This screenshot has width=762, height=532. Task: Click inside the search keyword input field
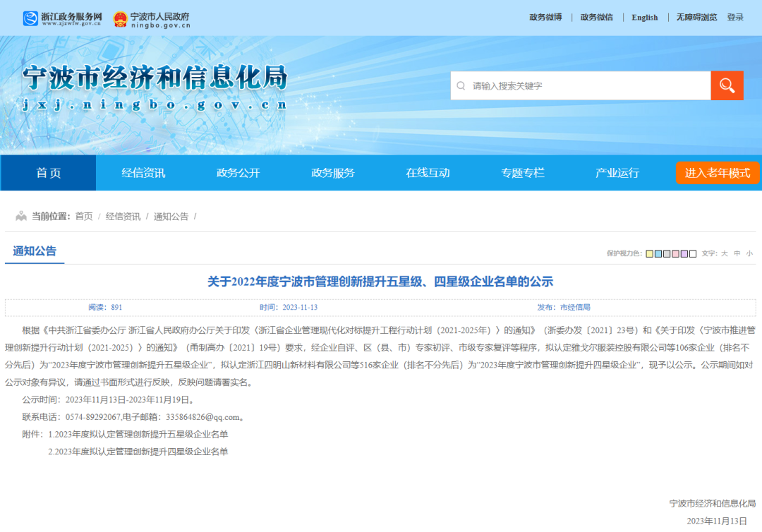pos(579,85)
